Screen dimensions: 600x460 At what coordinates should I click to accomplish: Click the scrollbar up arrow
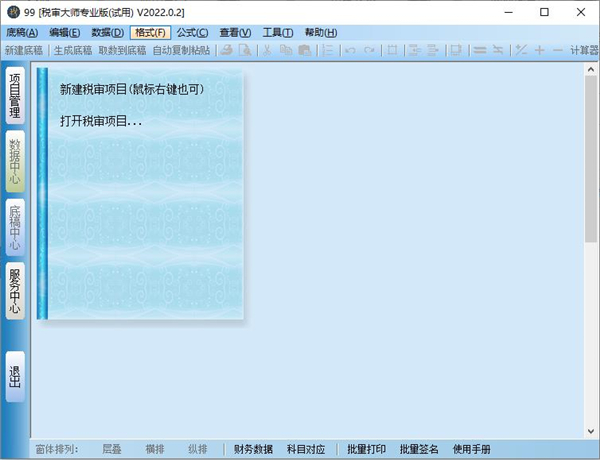(591, 69)
